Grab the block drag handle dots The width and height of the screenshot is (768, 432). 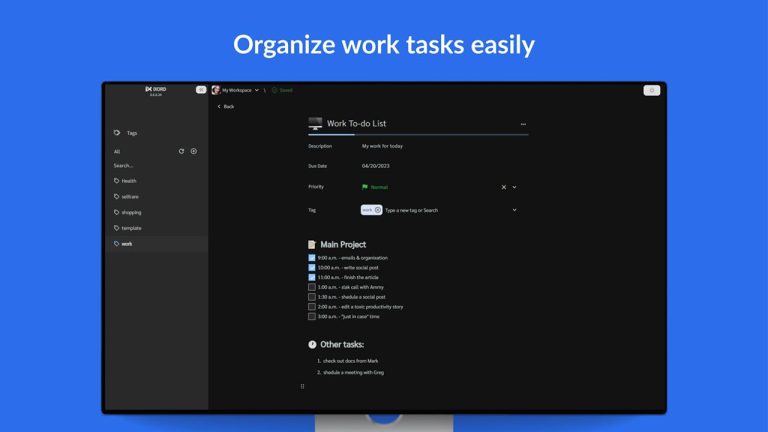pyautogui.click(x=302, y=386)
